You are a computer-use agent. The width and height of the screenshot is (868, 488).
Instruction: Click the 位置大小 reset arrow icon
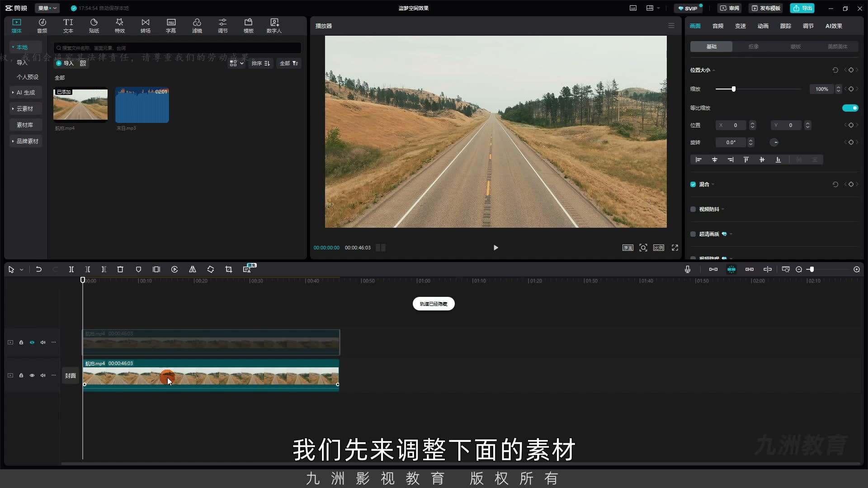[x=835, y=70]
